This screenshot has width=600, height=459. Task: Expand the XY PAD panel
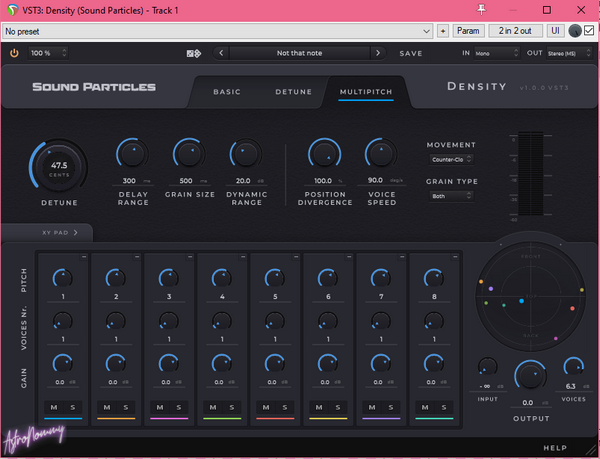[60, 233]
